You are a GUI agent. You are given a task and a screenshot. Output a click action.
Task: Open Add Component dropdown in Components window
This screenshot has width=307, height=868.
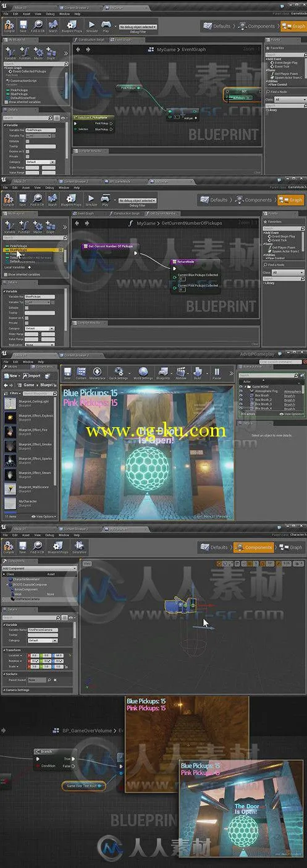[x=39, y=568]
